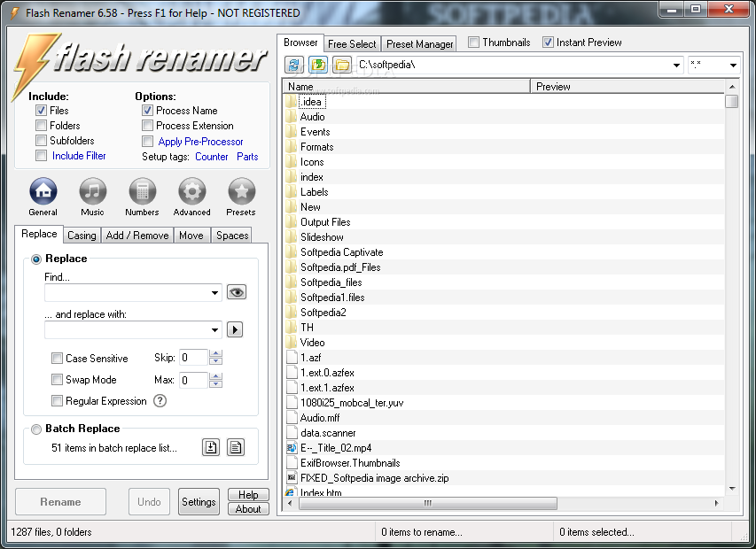Viewport: 756px width, 549px height.
Task: Enable the Case Sensitive checkbox
Action: tap(57, 359)
